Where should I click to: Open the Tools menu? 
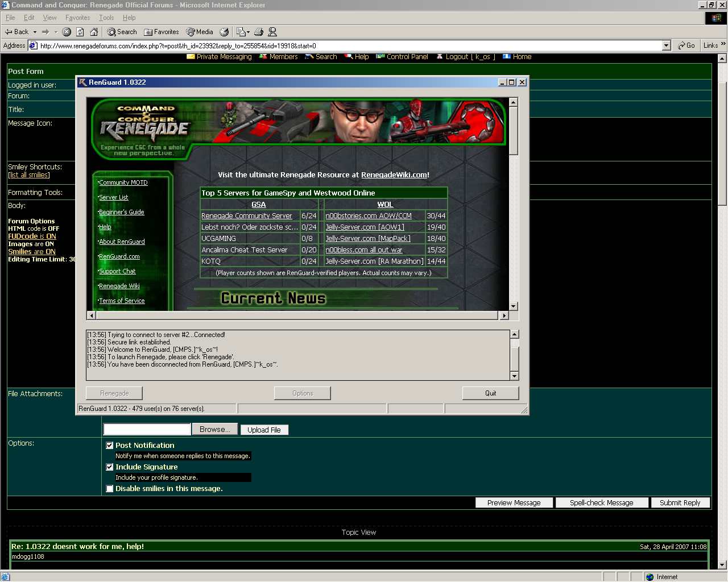point(106,18)
